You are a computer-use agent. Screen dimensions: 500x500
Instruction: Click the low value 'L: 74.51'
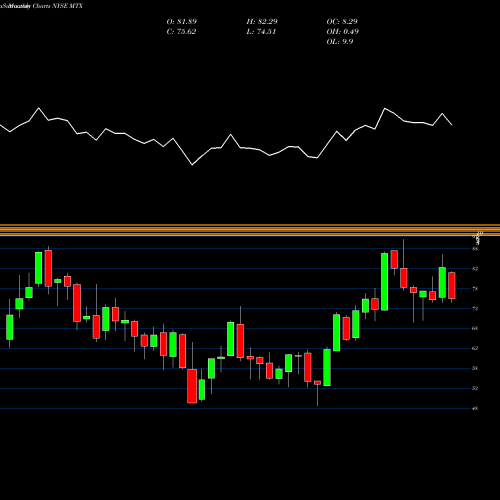tap(261, 32)
